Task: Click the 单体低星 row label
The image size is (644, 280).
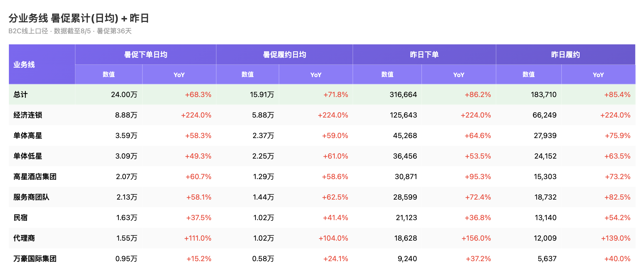Action: (28, 156)
